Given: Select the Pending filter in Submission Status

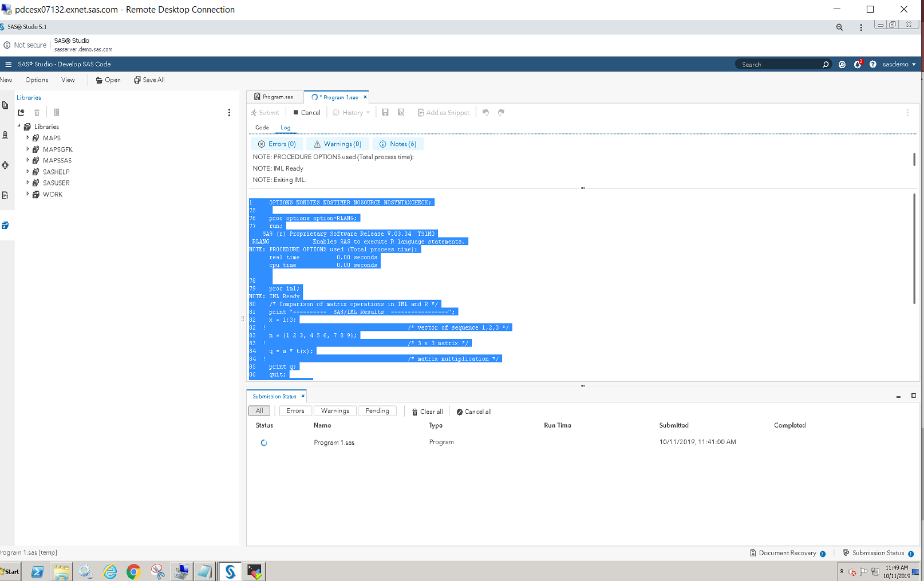Looking at the screenshot, I should (x=377, y=410).
